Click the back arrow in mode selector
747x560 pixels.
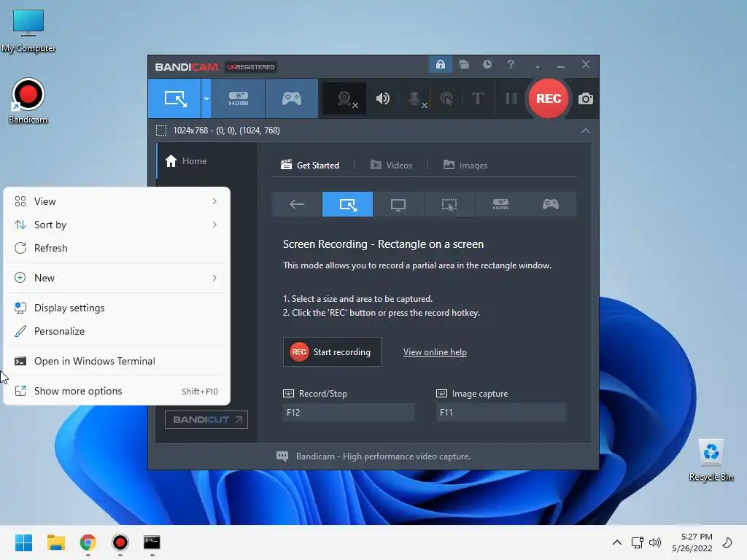[297, 204]
